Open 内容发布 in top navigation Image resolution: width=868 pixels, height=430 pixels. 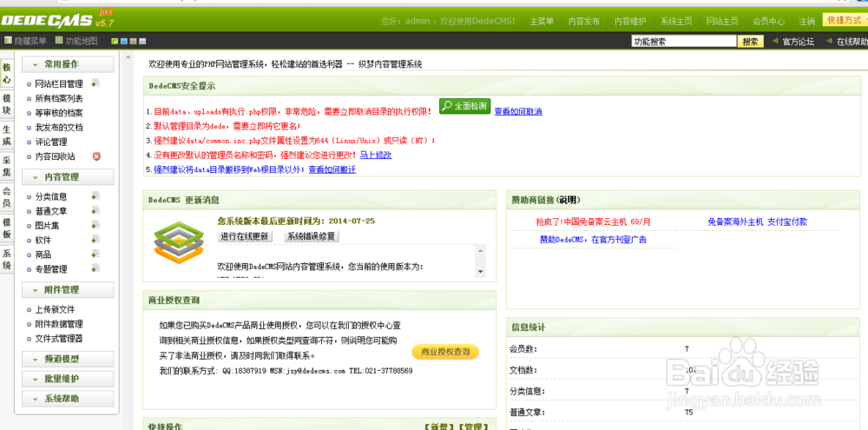point(584,21)
